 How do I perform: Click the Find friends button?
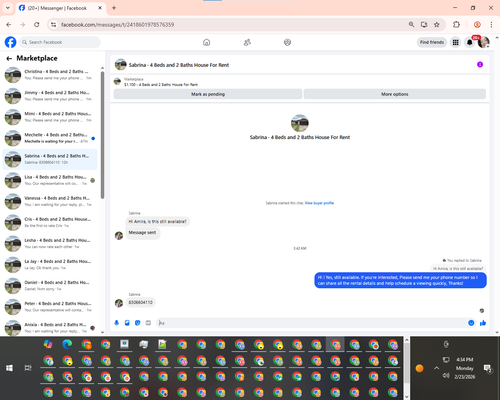(432, 42)
